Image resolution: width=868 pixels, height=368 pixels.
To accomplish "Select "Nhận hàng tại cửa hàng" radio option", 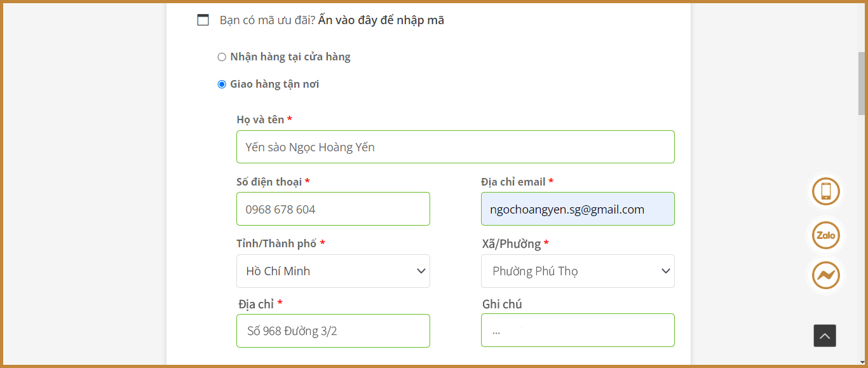I will [222, 57].
